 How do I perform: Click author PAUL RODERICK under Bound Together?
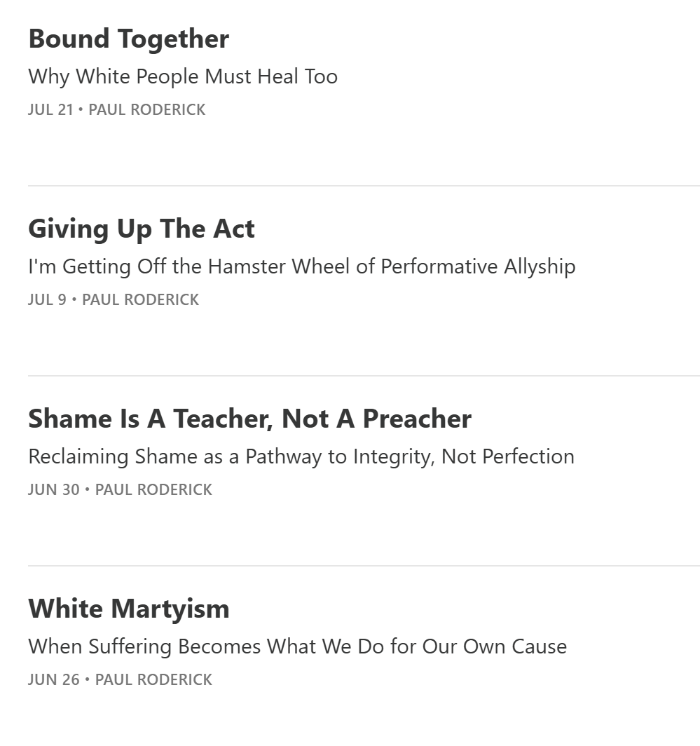147,109
